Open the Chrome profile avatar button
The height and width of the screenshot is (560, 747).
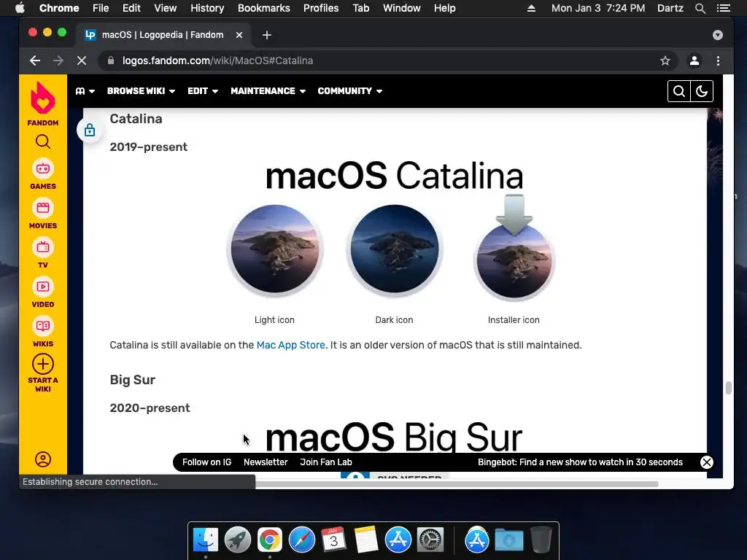[x=694, y=61]
